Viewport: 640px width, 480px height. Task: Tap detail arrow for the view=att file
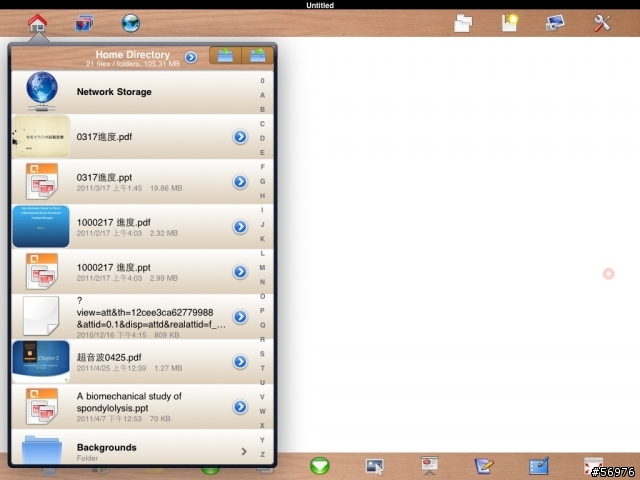coord(240,316)
